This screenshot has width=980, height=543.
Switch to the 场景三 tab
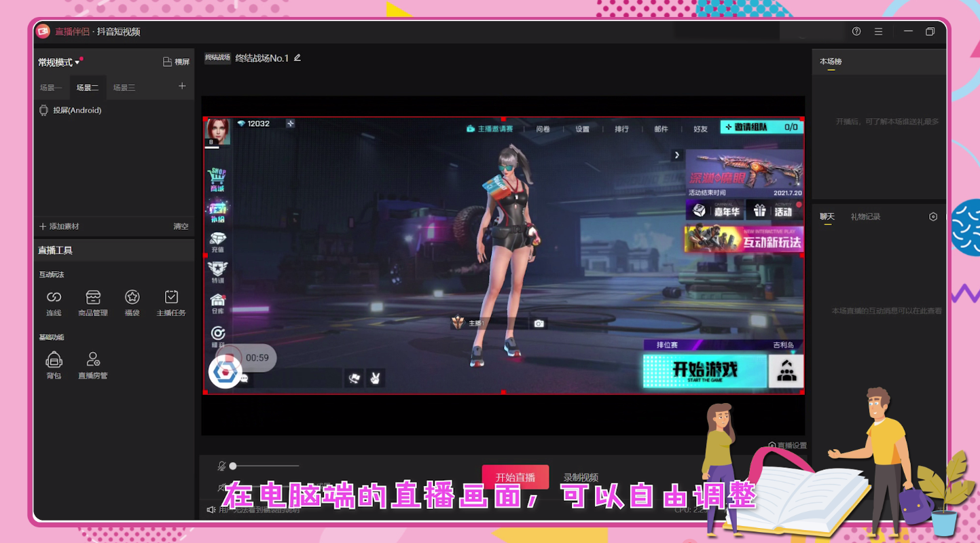click(124, 88)
